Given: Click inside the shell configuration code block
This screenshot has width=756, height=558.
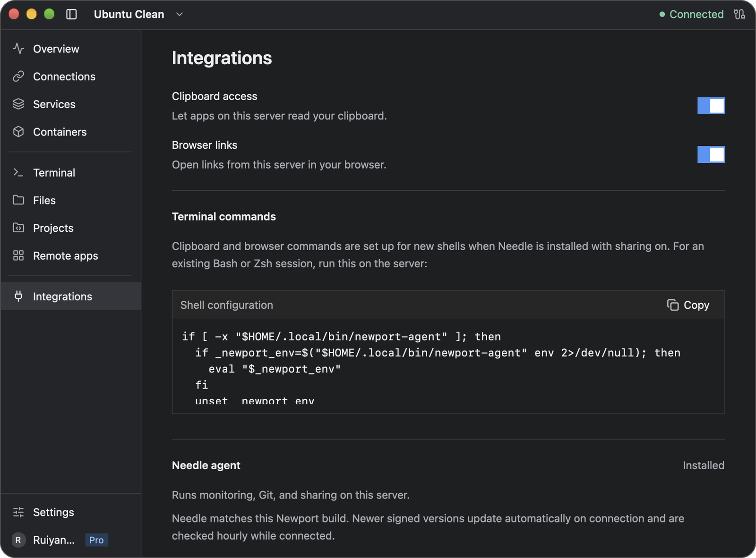Looking at the screenshot, I should (448, 366).
